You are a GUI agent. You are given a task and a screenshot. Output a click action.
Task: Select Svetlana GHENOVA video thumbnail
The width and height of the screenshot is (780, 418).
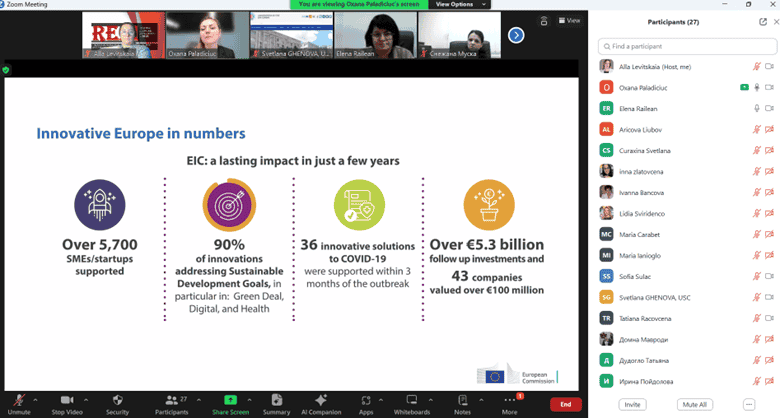coord(292,35)
